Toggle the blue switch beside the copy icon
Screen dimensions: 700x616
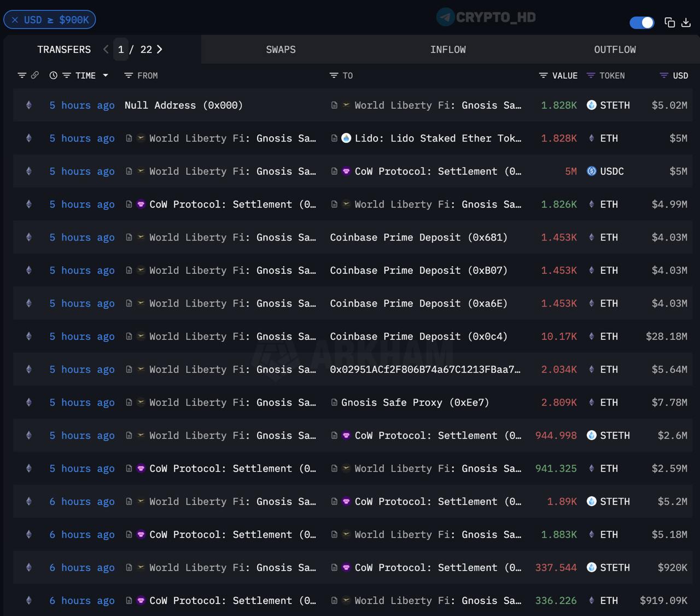click(x=642, y=22)
